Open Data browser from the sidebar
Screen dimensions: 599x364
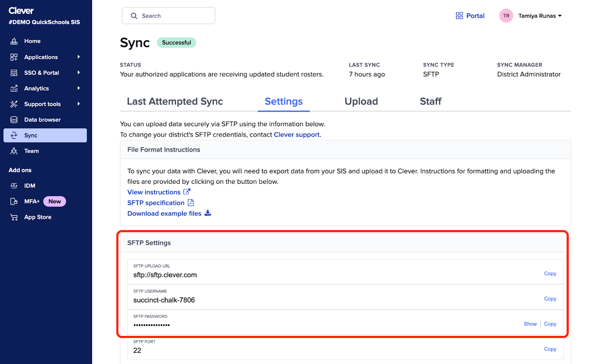(x=42, y=120)
